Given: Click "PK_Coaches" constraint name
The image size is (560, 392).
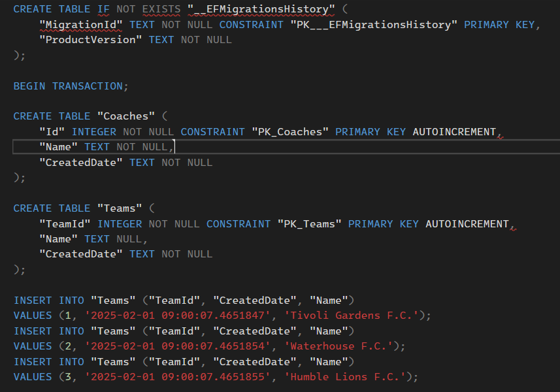Looking at the screenshot, I should [290, 132].
